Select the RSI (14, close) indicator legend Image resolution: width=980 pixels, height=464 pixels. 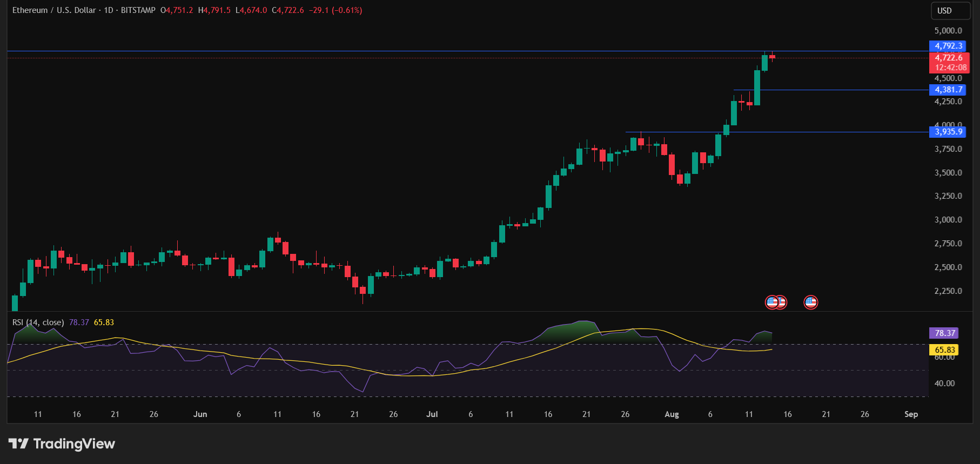38,322
